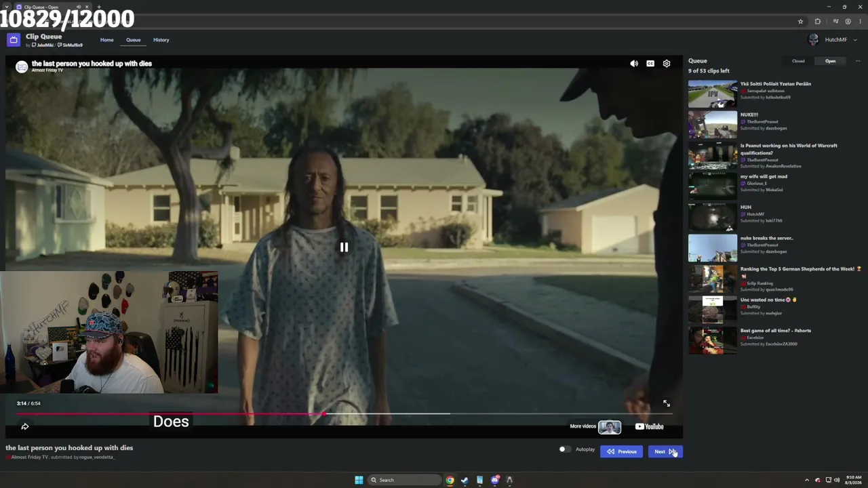Open Chrome from the taskbar
This screenshot has height=488, width=868.
coord(450,480)
